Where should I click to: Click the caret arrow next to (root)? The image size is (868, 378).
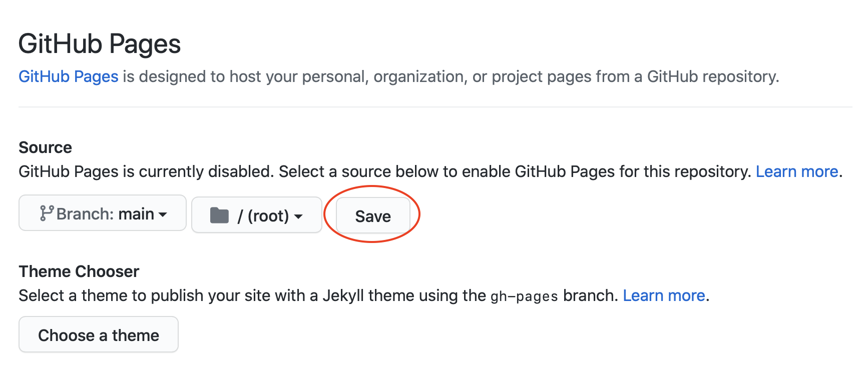click(x=298, y=216)
